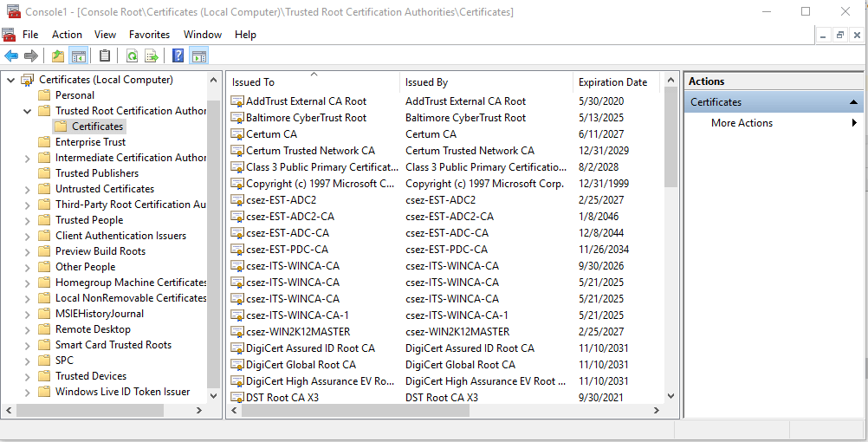Screen dimensions: 868x442
Task: Select the Baltimore CyberTrust Root certificate icon
Action: click(x=237, y=118)
